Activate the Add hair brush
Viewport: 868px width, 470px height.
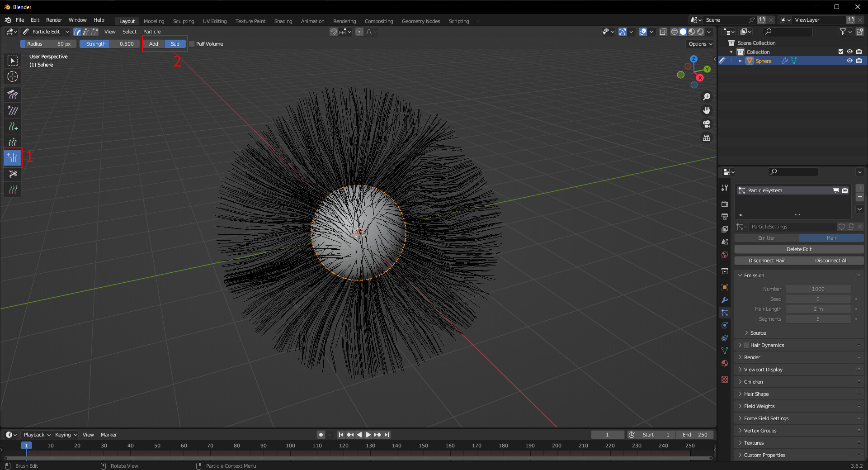12,126
